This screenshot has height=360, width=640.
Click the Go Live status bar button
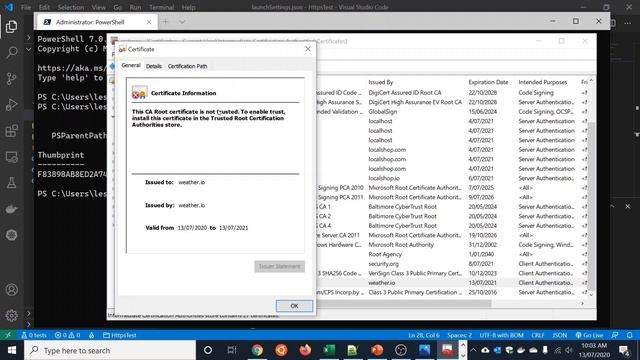(x=589, y=335)
